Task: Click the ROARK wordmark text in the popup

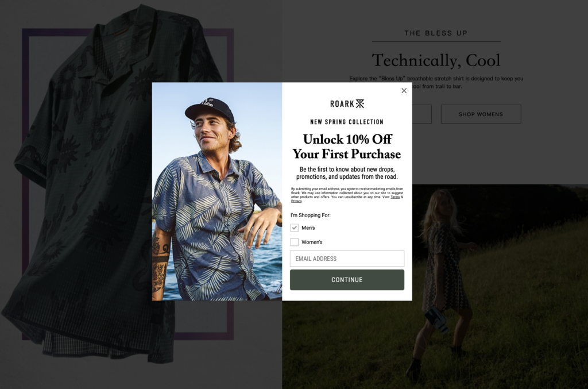Action: pyautogui.click(x=342, y=104)
